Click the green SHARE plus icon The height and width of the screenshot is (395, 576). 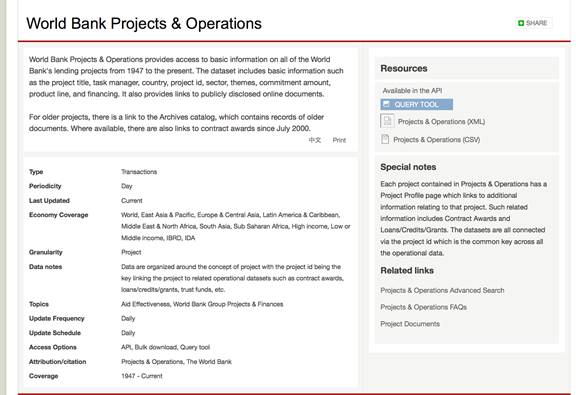521,23
